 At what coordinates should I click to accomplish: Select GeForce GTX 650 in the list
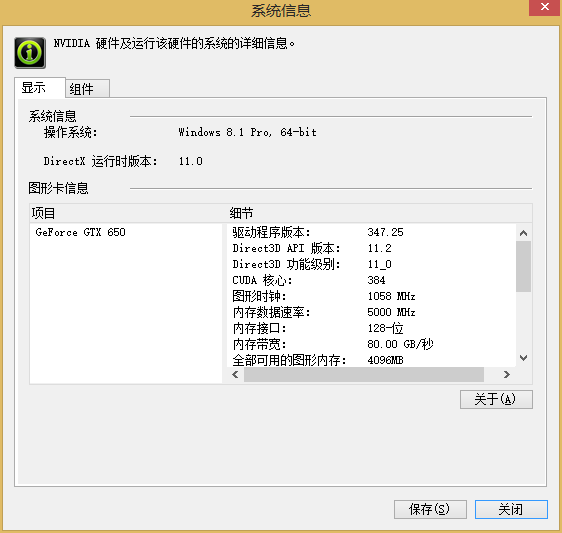80,232
